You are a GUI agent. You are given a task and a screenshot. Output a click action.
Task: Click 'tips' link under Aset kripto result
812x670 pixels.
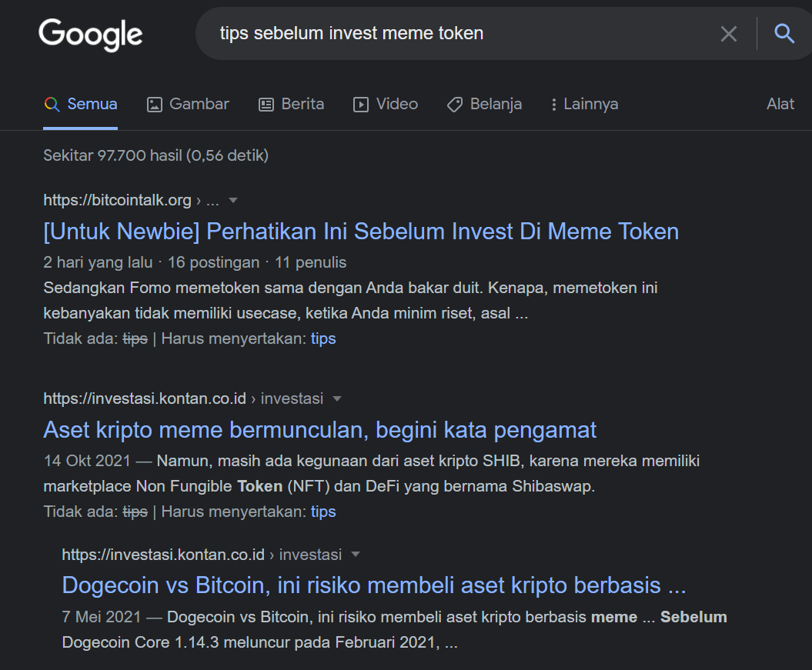323,512
